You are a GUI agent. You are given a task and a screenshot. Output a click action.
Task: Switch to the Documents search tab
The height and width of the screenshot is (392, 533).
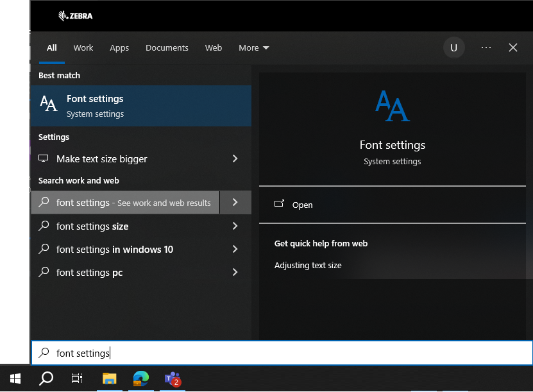coord(167,47)
